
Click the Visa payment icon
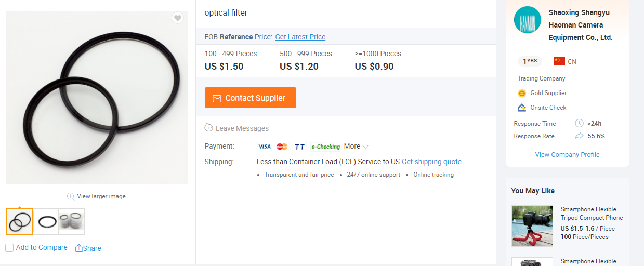point(265,147)
